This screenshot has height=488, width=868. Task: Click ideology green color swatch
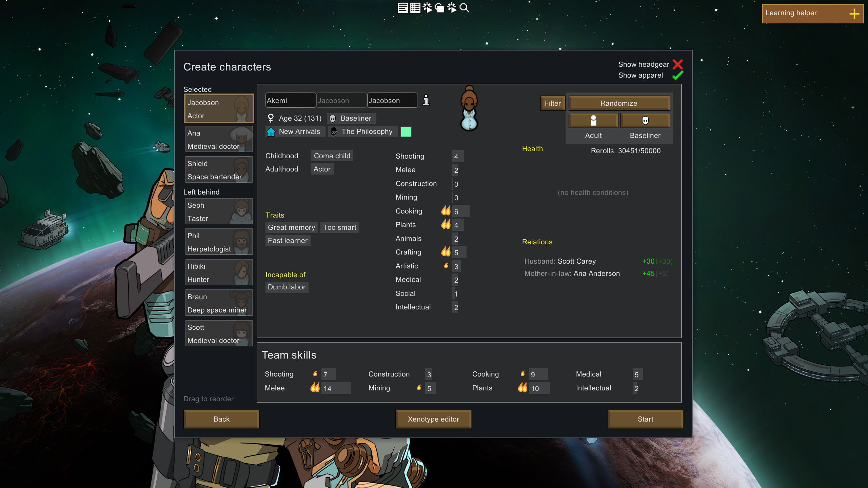point(406,131)
